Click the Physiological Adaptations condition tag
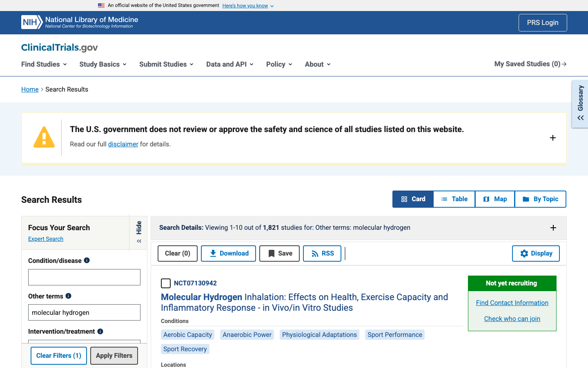Image resolution: width=588 pixels, height=368 pixels. tap(319, 334)
